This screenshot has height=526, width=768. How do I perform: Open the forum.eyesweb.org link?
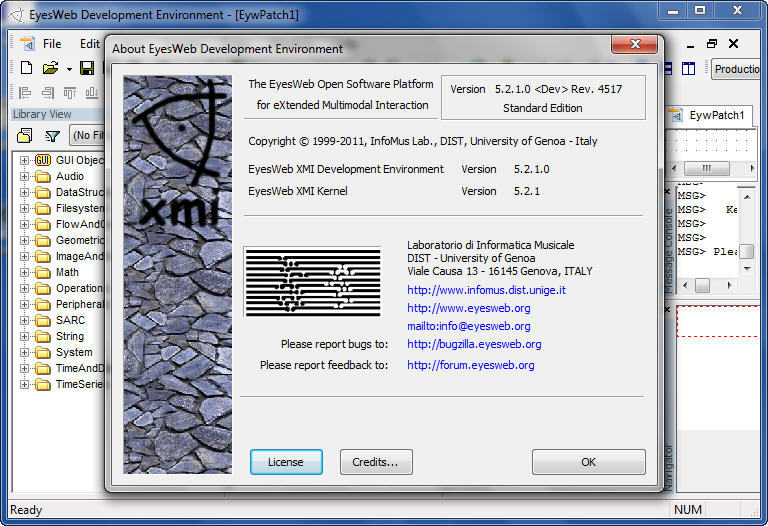click(x=471, y=365)
